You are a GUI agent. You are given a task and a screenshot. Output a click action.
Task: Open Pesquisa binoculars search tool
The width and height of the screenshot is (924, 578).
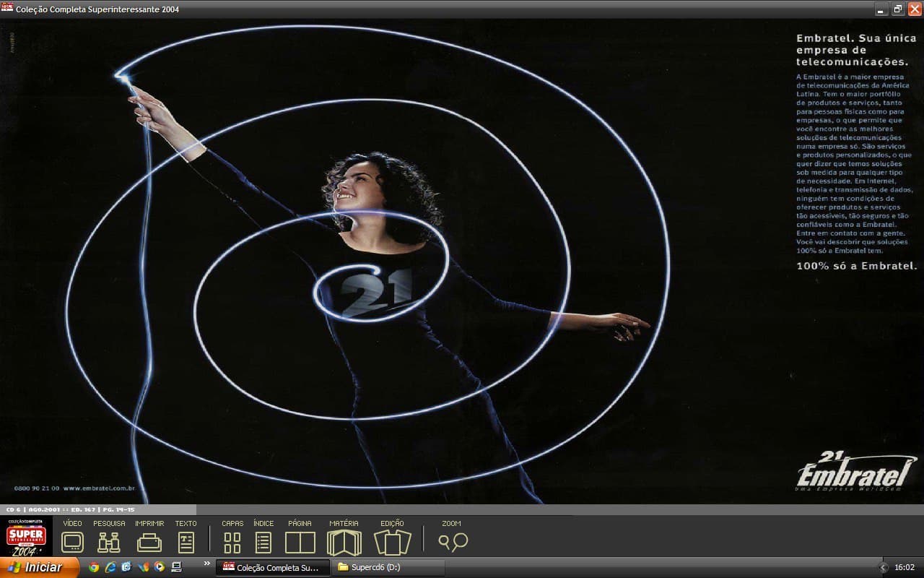(x=109, y=542)
